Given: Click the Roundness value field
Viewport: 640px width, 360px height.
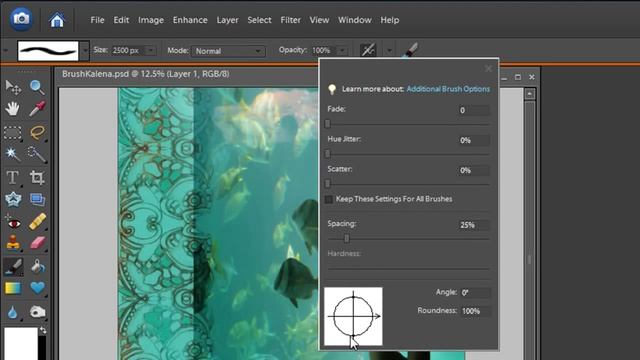Looking at the screenshot, I should click(x=475, y=311).
